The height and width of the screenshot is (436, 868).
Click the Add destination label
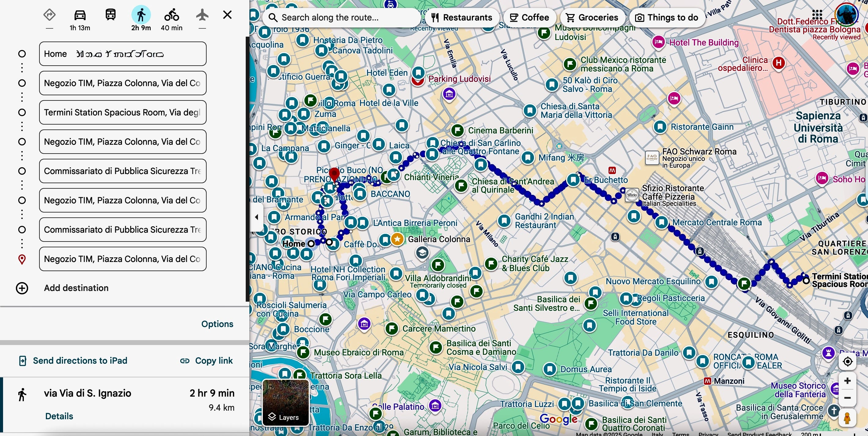76,288
